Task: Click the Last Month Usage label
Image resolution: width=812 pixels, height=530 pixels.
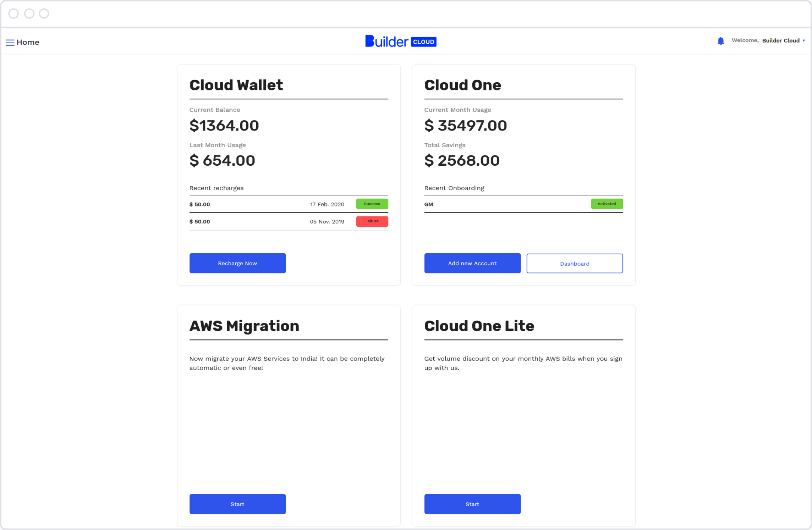Action: click(x=218, y=145)
